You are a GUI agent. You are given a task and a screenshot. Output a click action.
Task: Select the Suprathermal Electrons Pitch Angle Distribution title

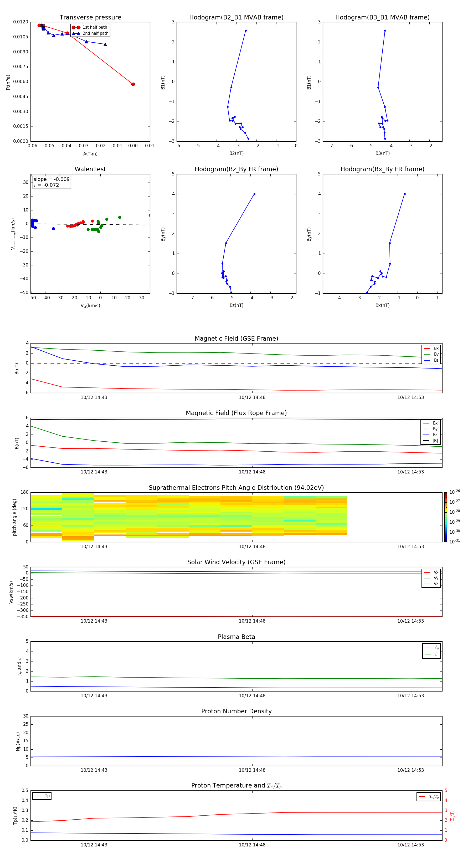[x=236, y=488]
